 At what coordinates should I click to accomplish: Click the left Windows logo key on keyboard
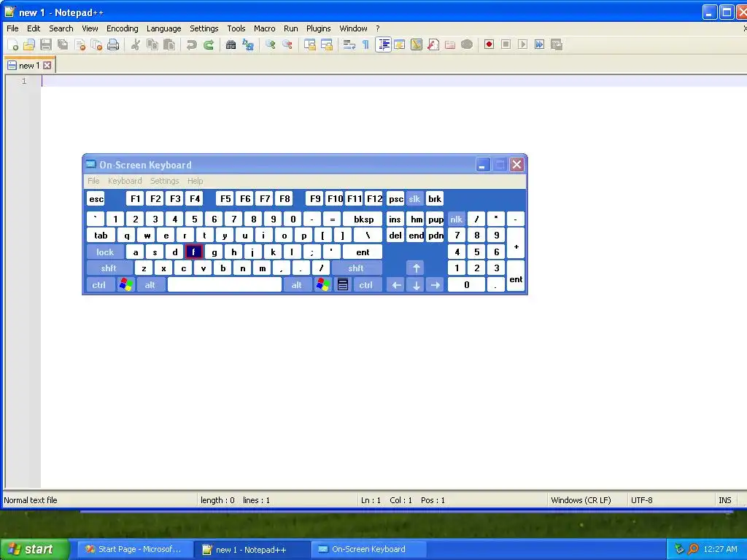point(125,285)
